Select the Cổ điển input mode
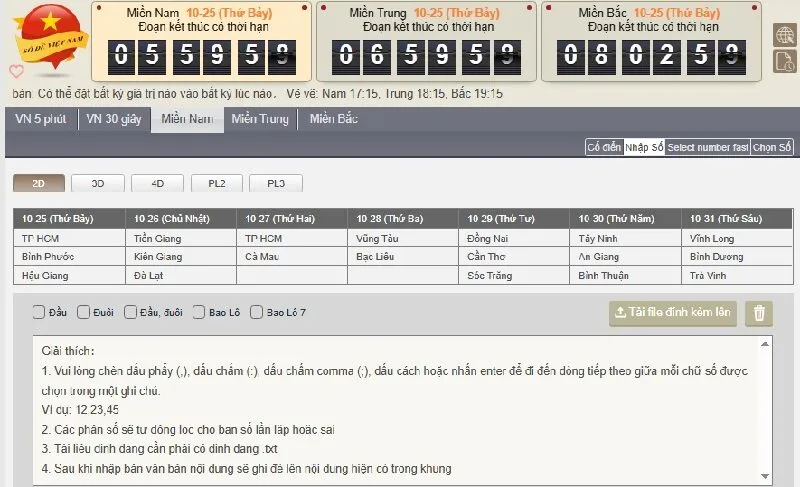 pos(604,147)
